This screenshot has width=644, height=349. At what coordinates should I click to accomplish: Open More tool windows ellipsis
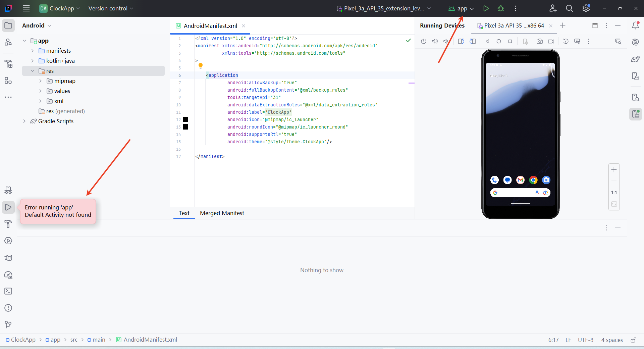pyautogui.click(x=8, y=97)
